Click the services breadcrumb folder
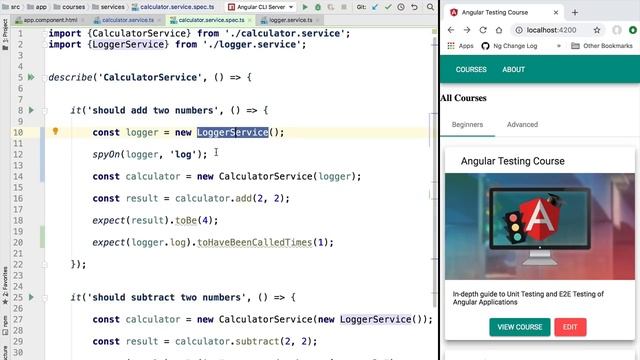The image size is (640, 360). click(x=108, y=7)
